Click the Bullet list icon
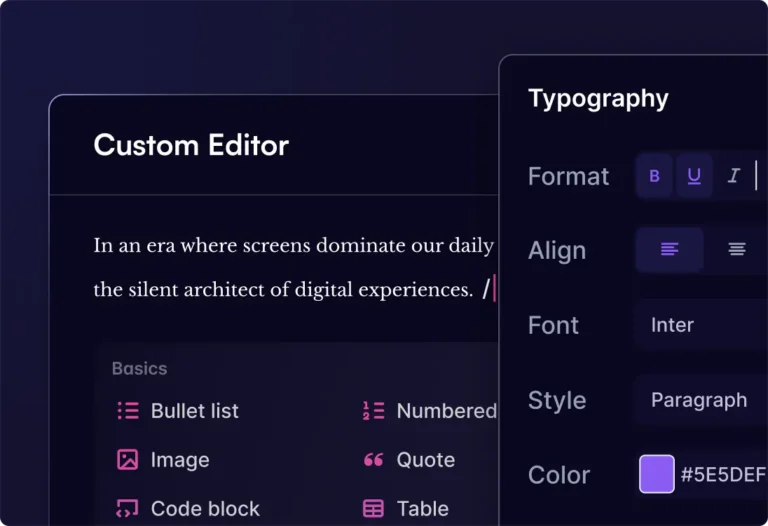Viewport: 768px width, 526px height. tap(128, 410)
